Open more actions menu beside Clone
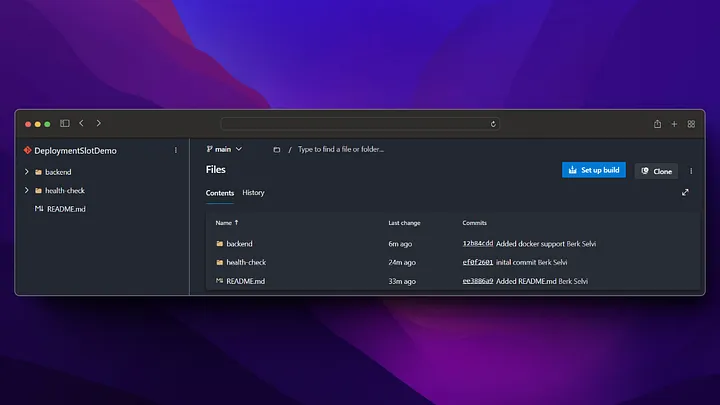 (x=691, y=171)
